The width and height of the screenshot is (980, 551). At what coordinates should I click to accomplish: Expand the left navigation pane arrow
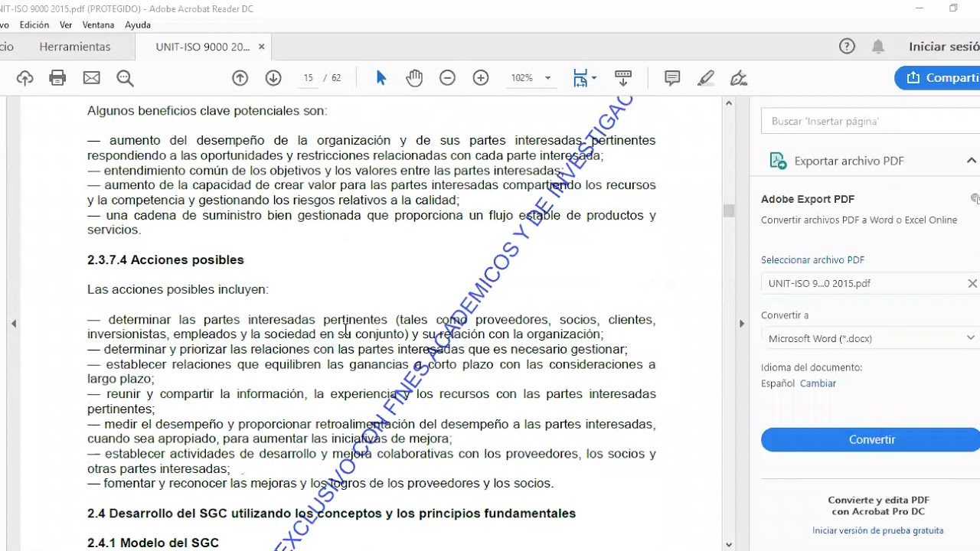click(14, 324)
